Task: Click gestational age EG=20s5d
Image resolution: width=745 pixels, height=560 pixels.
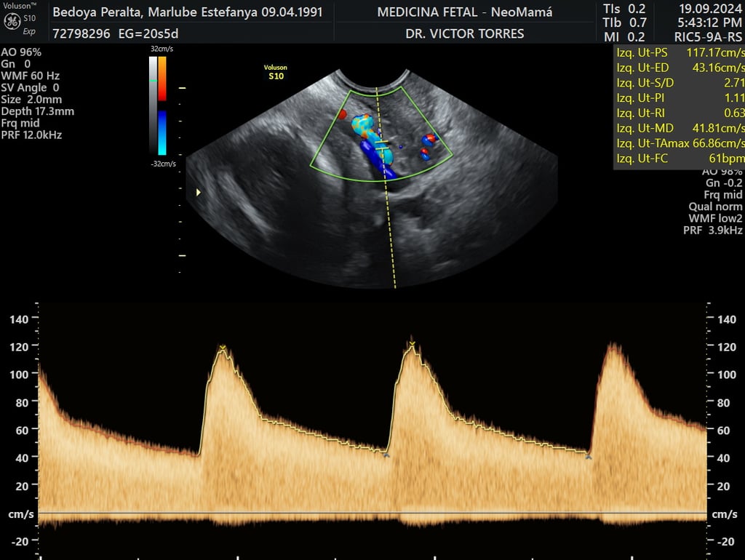Action: [x=148, y=33]
